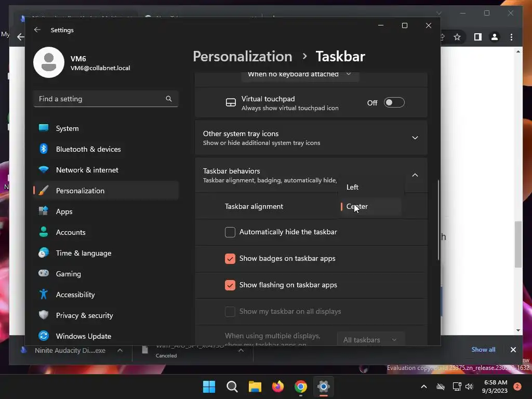The image size is (532, 399).
Task: Open File Explorer from taskbar
Action: click(255, 387)
